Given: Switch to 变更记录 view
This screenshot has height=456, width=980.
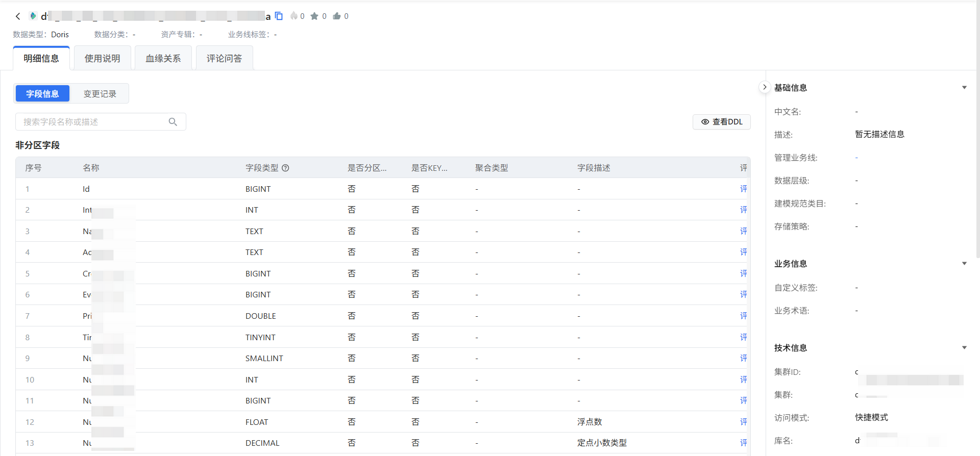Looking at the screenshot, I should coord(100,94).
